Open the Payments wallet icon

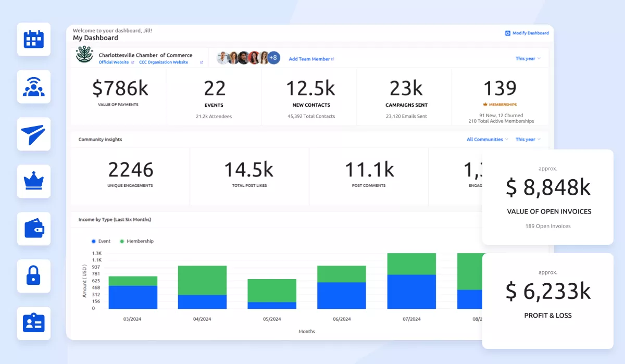click(33, 229)
